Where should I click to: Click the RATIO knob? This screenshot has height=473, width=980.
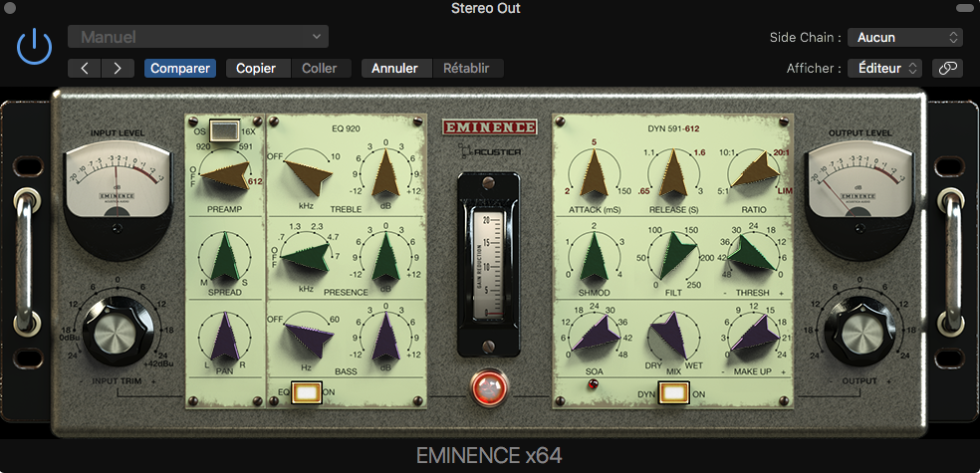pos(753,170)
